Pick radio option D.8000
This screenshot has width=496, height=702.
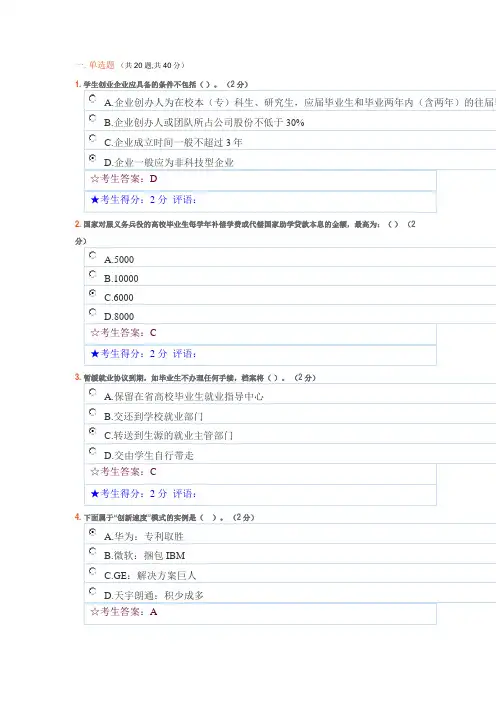click(93, 312)
